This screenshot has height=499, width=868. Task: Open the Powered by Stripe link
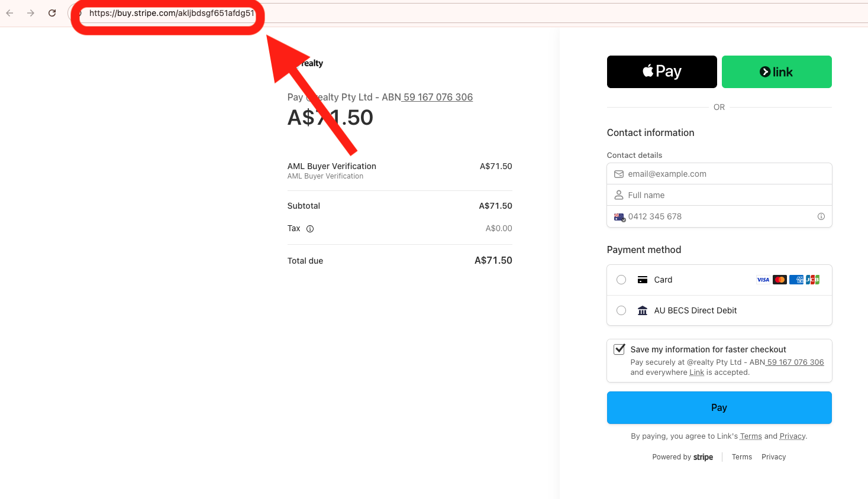683,457
